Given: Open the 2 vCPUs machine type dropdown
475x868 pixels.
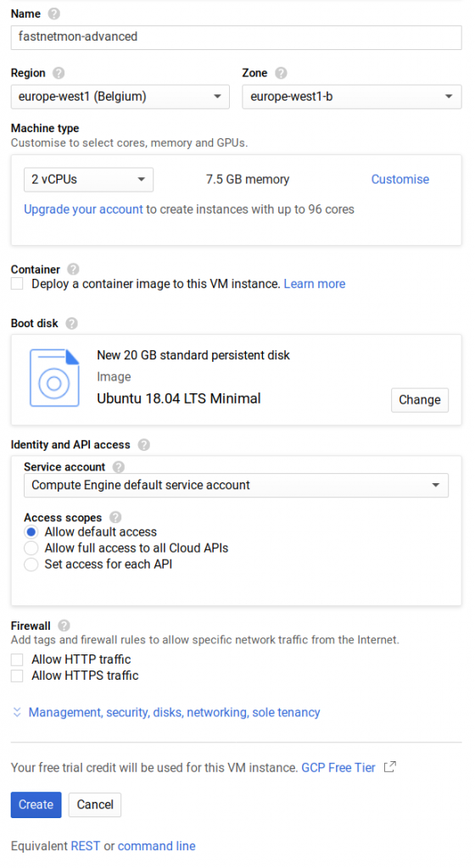Looking at the screenshot, I should 88,180.
